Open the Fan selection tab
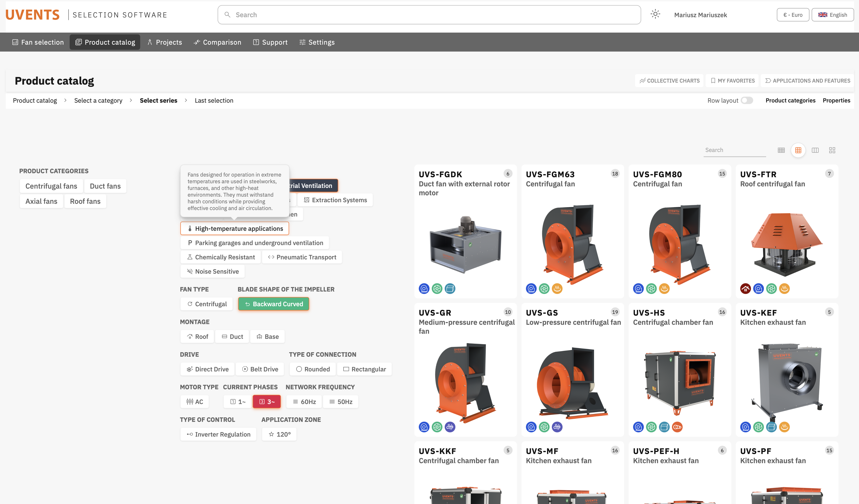 38,42
